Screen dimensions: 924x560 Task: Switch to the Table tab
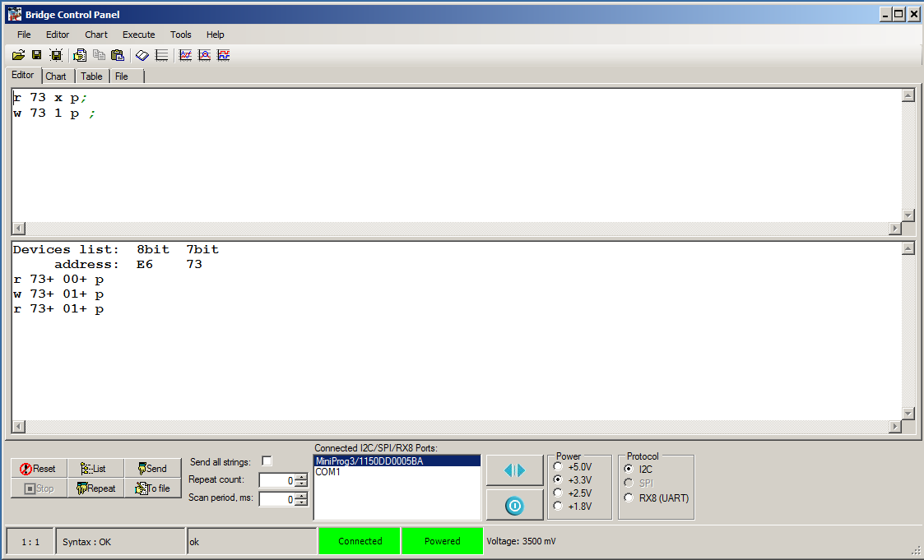[91, 76]
